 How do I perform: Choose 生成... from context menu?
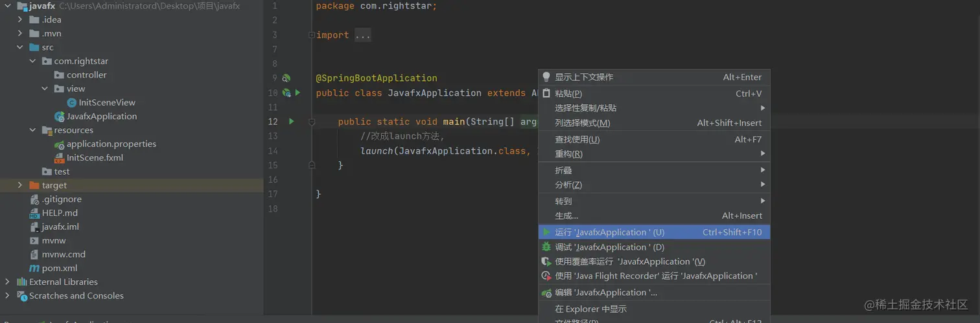[x=654, y=216]
